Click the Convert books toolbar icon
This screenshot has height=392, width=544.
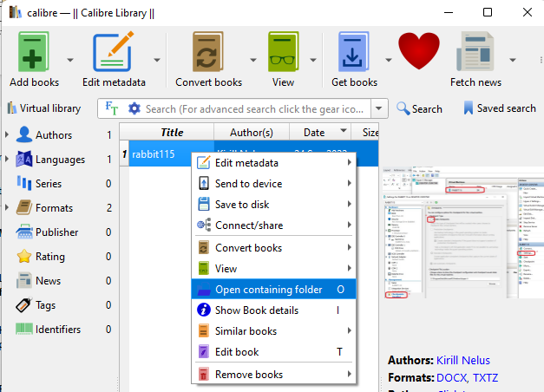[208, 52]
